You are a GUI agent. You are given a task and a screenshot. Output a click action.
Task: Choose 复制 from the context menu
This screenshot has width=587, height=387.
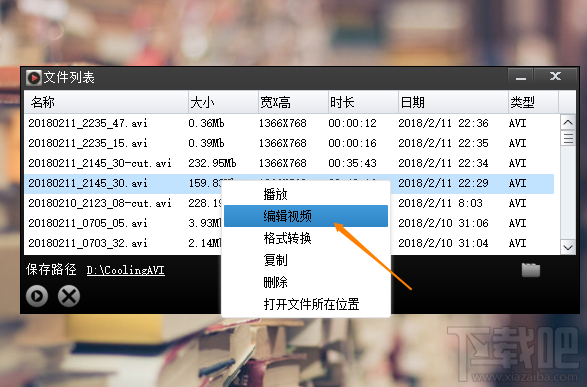tap(306, 260)
